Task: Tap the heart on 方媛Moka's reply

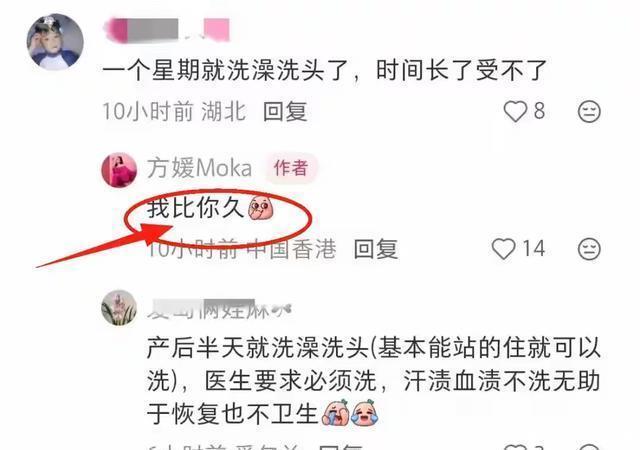Action: click(x=503, y=249)
